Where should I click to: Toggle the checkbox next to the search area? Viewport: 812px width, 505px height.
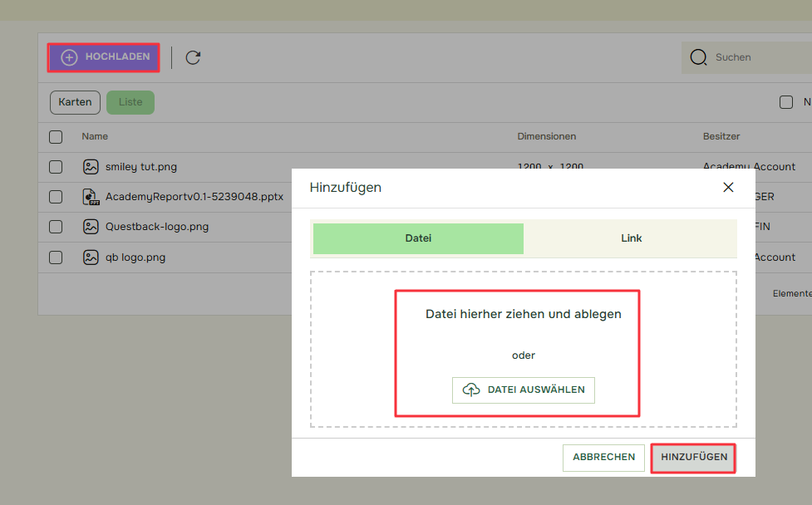[x=786, y=102]
